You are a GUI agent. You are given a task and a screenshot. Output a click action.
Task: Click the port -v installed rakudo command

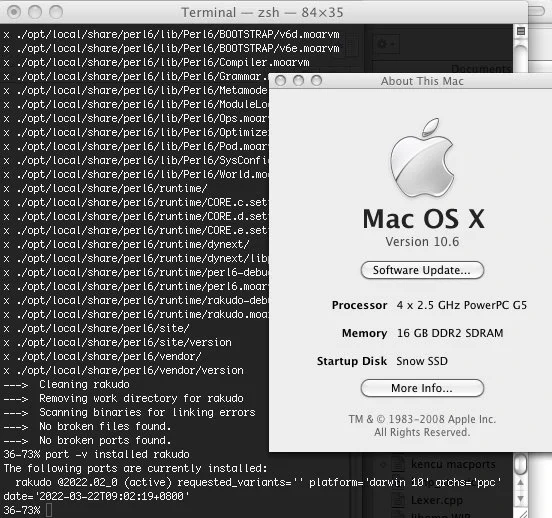click(x=118, y=454)
